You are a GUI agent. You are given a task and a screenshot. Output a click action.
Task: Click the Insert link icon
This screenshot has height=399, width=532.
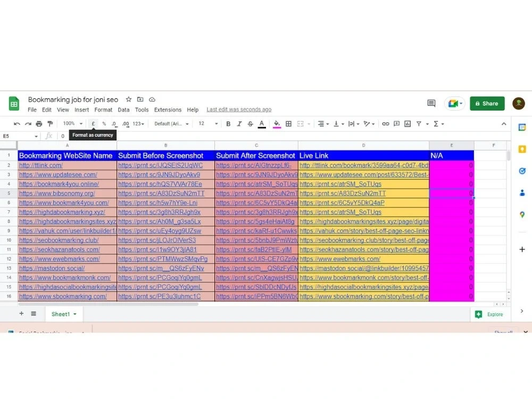pos(385,124)
